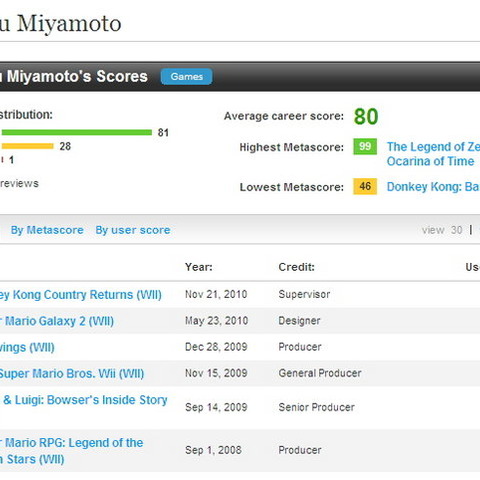This screenshot has width=480, height=480.
Task: Click the Year: column header
Action: [199, 267]
